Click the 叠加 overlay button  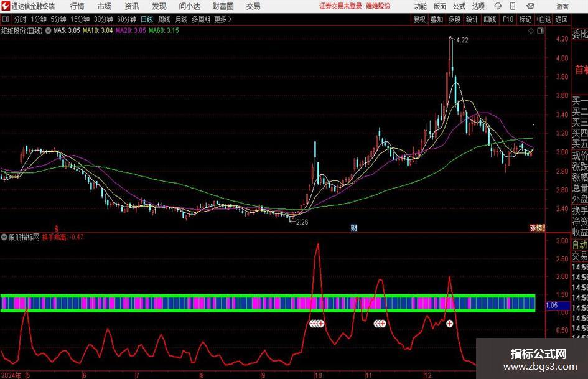coord(437,19)
